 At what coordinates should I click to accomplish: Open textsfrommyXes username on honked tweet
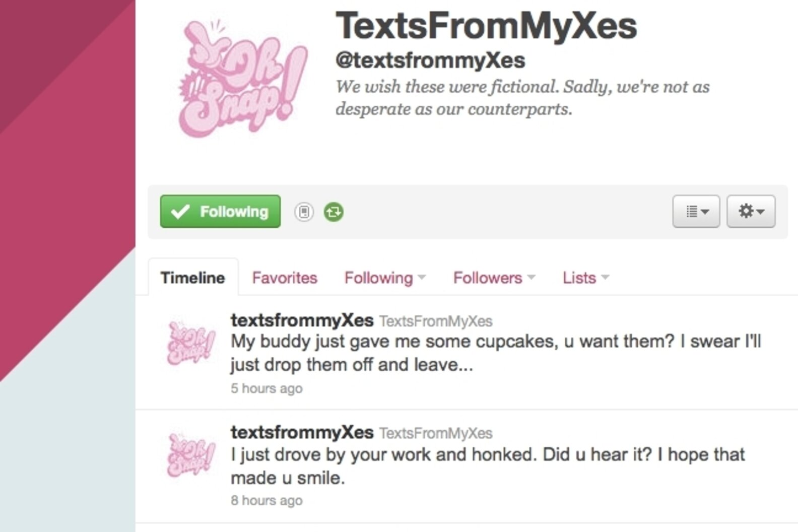click(x=302, y=432)
